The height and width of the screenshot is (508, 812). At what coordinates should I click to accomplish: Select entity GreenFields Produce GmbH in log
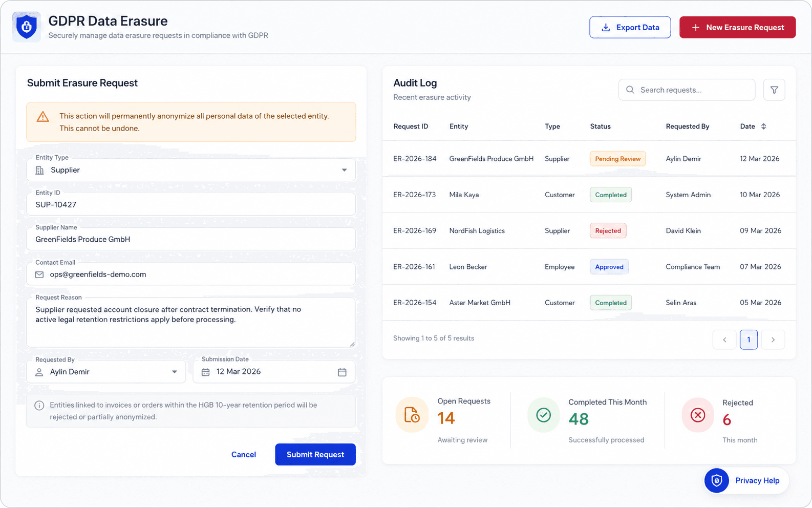point(492,159)
